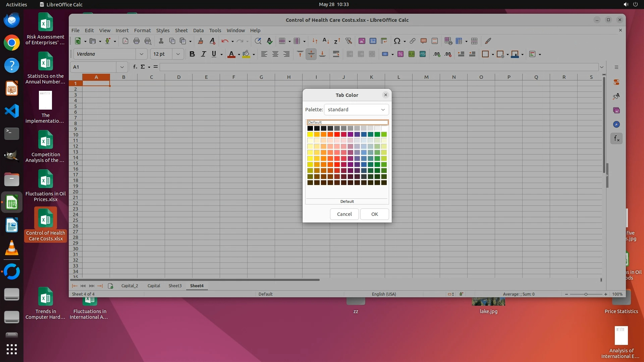The image size is (644, 362).
Task: Click the Insert Chart icon
Action: [373, 41]
